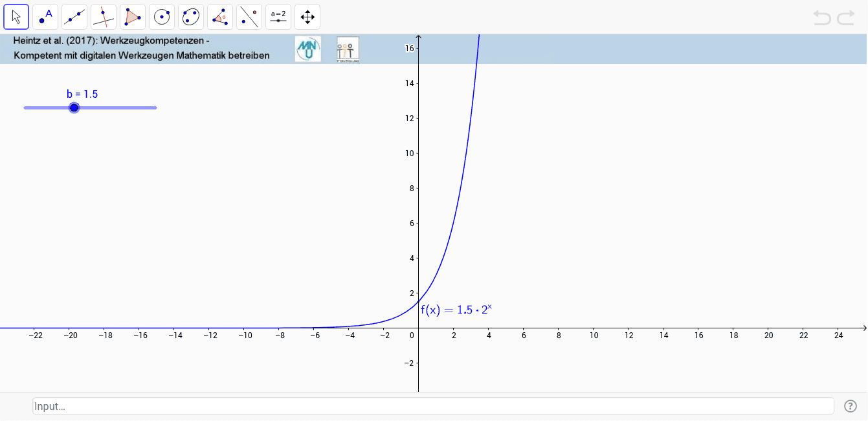
Task: Click x-axis tick label 24
Action: coord(838,335)
